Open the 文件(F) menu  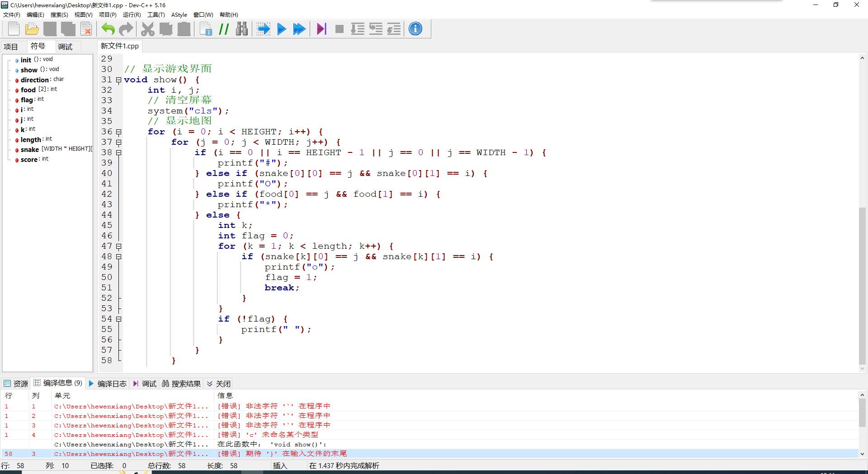click(x=12, y=15)
